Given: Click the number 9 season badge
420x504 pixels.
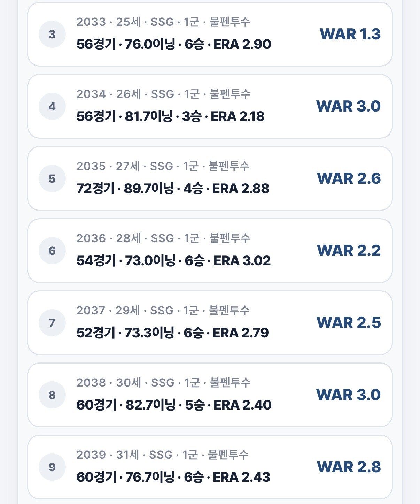Looking at the screenshot, I should click(52, 467).
